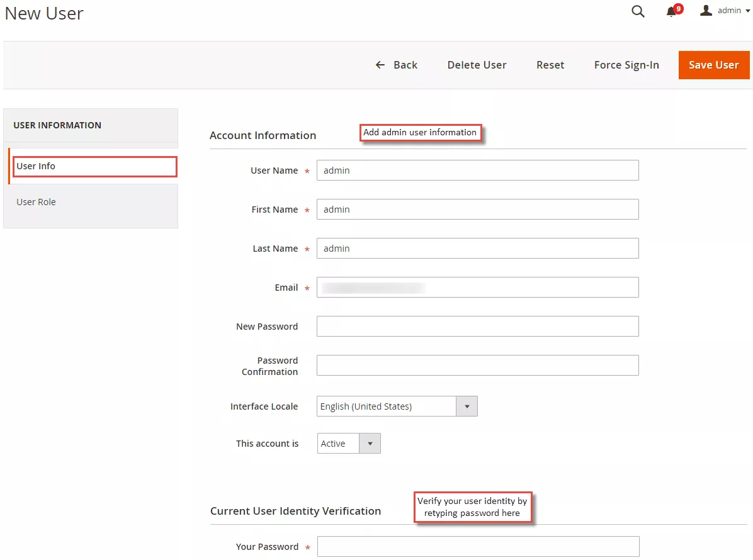Screen dimensions: 753x560
Task: Click Force Sign-In button
Action: 626,65
